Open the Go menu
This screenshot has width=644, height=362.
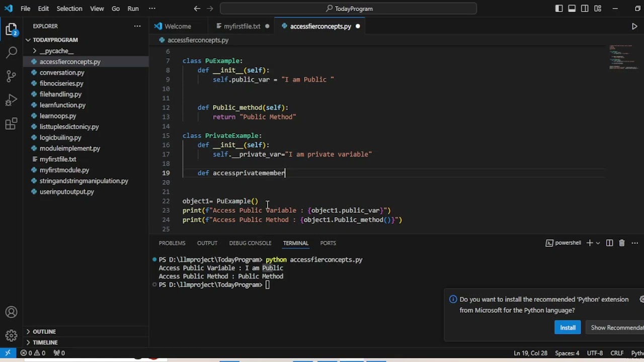(116, 9)
